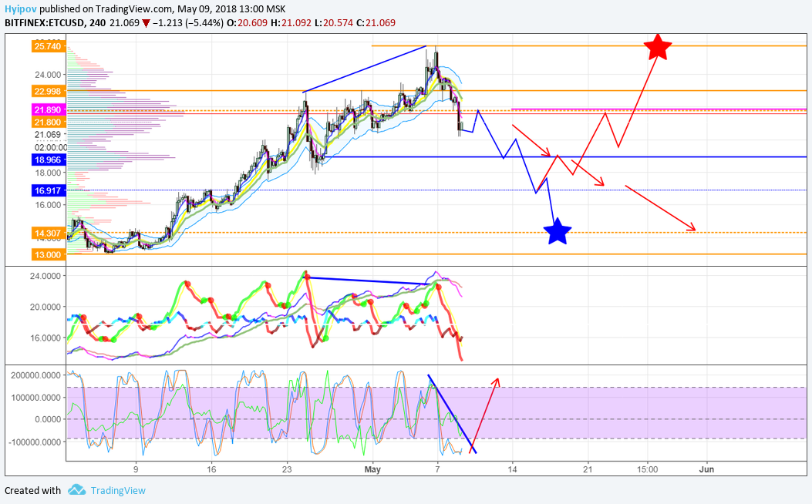Click the −1.213 (−5.44%) change value
The image size is (812, 504).
tap(188, 23)
